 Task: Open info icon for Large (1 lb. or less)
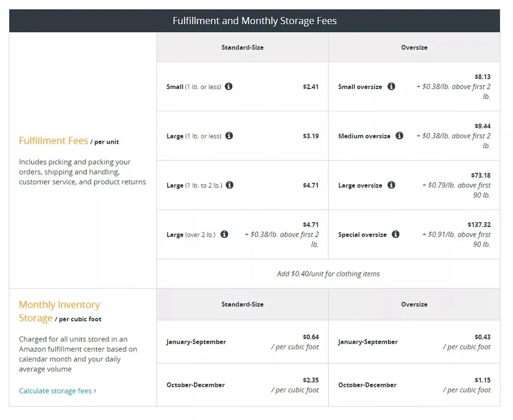[x=229, y=136]
